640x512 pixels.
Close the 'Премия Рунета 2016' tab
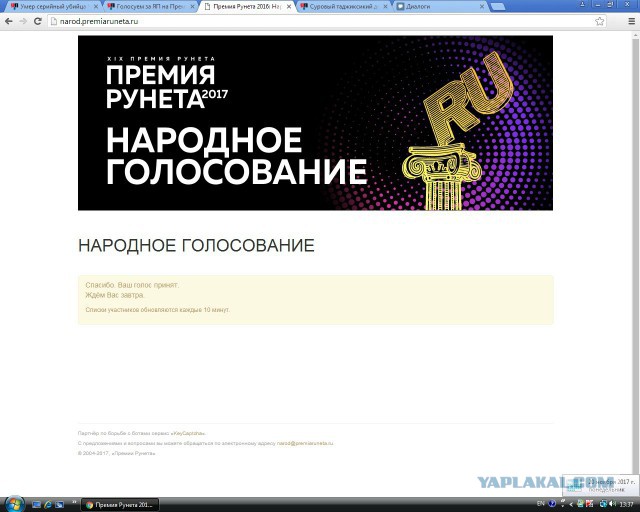click(x=289, y=7)
